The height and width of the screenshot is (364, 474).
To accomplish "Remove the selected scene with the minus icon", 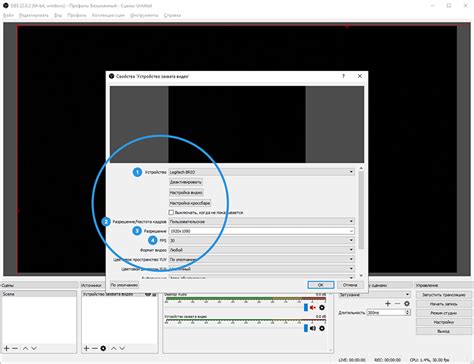I will (15, 348).
